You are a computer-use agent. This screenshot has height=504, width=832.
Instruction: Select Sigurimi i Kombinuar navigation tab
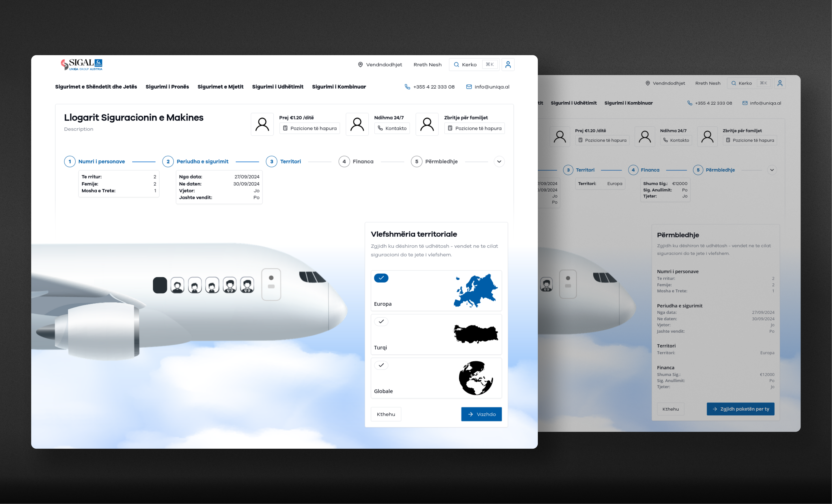(x=339, y=87)
